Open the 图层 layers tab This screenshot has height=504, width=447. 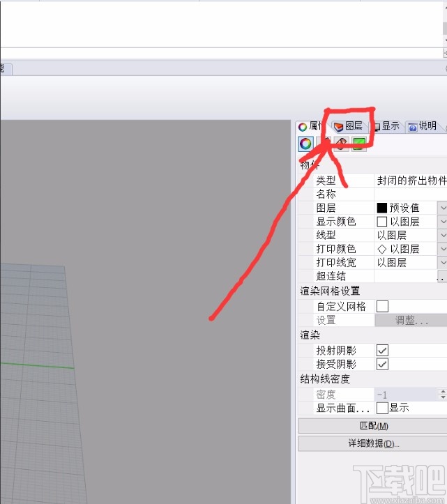[349, 126]
